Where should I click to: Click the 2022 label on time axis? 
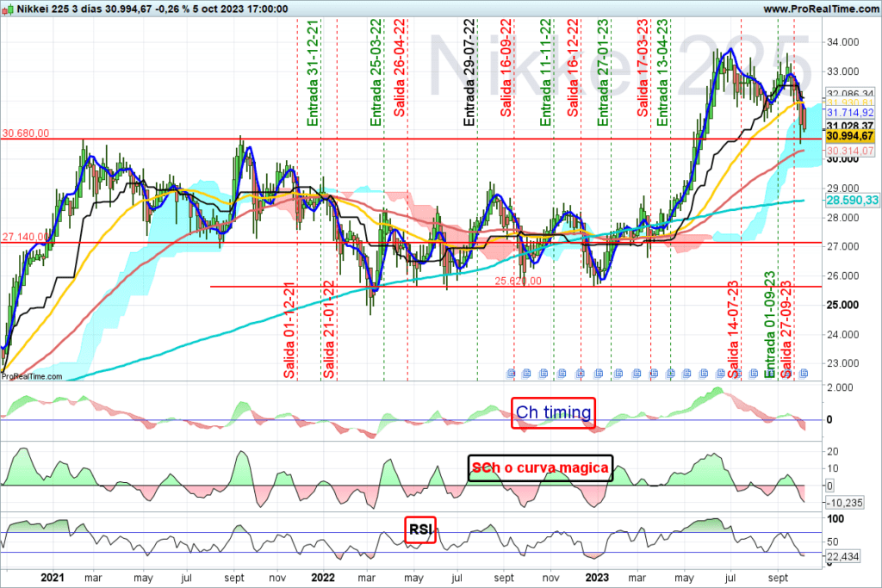click(x=324, y=578)
